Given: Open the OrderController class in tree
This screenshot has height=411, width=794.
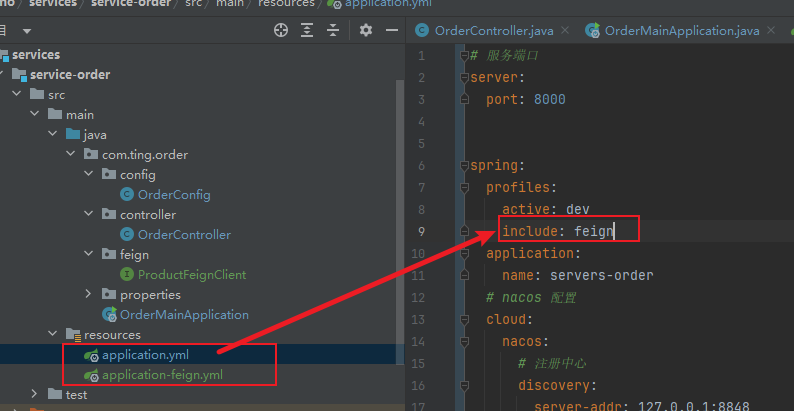Looking at the screenshot, I should [184, 235].
